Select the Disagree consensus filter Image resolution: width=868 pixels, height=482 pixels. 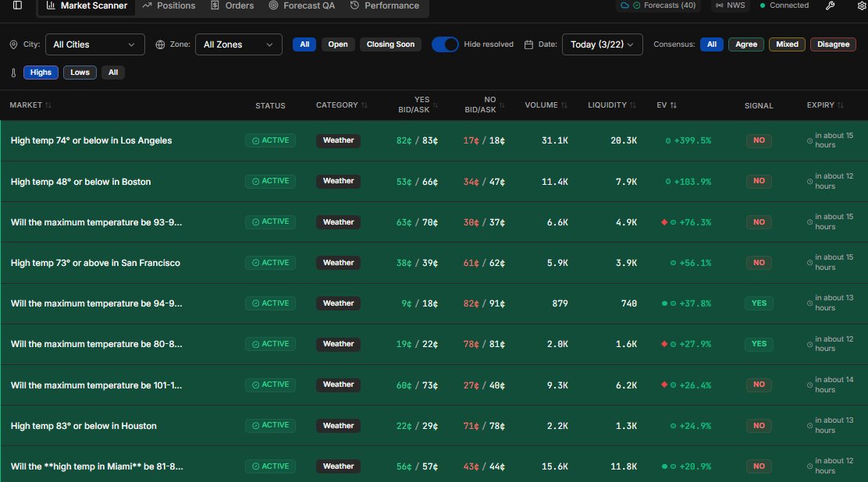(x=833, y=44)
